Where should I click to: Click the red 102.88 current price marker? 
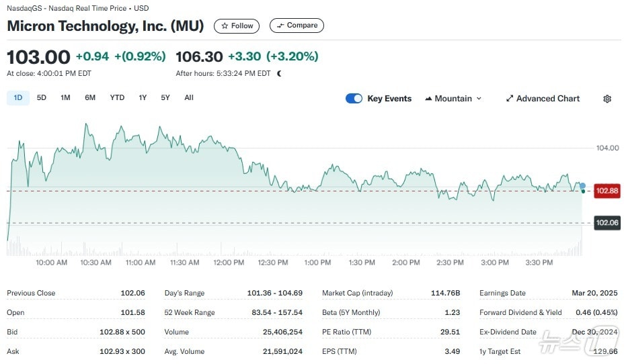click(x=607, y=191)
